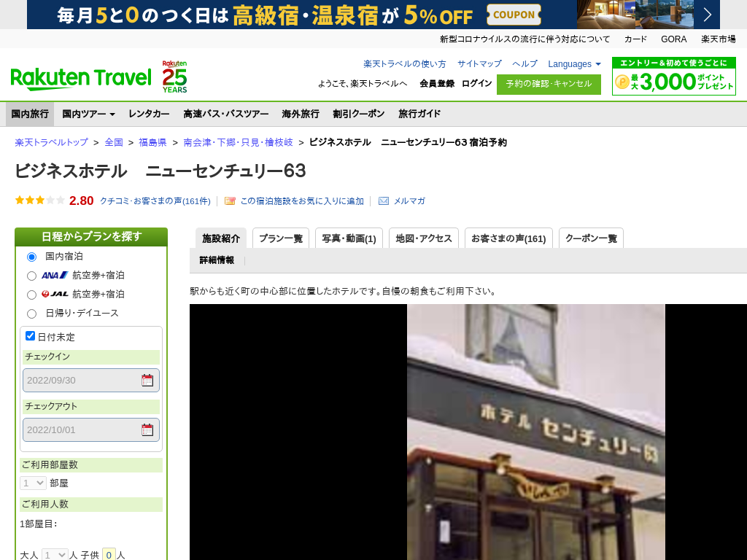Open the ヘルプ link
This screenshot has height=560, width=747.
(525, 64)
